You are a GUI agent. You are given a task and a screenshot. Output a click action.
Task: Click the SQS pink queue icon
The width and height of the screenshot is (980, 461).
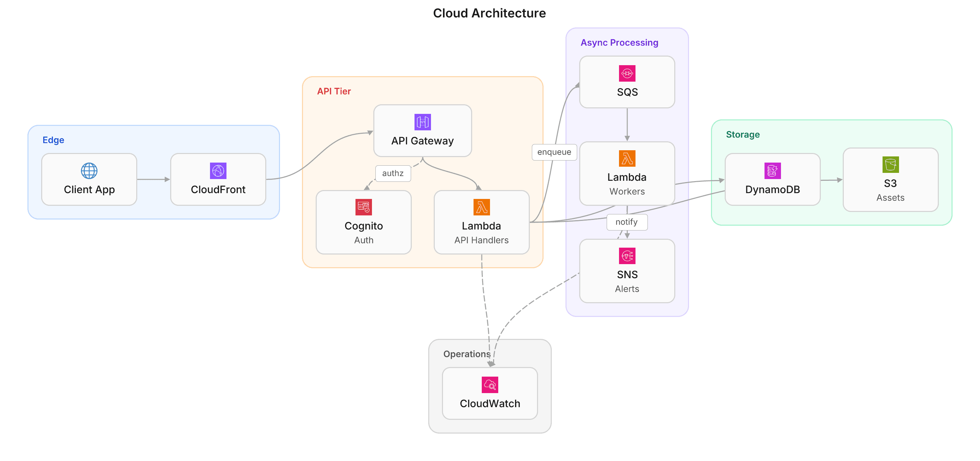627,73
